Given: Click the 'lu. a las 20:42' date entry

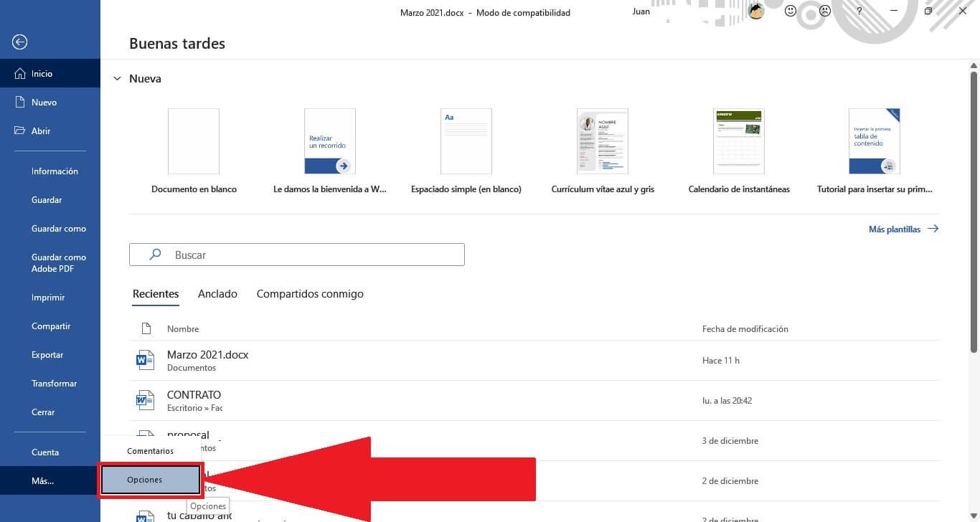Looking at the screenshot, I should [727, 401].
